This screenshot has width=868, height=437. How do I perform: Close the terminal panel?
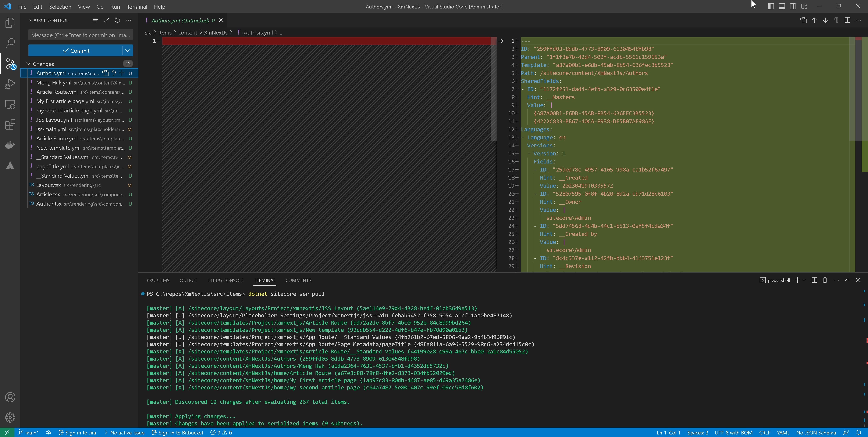[x=858, y=280]
